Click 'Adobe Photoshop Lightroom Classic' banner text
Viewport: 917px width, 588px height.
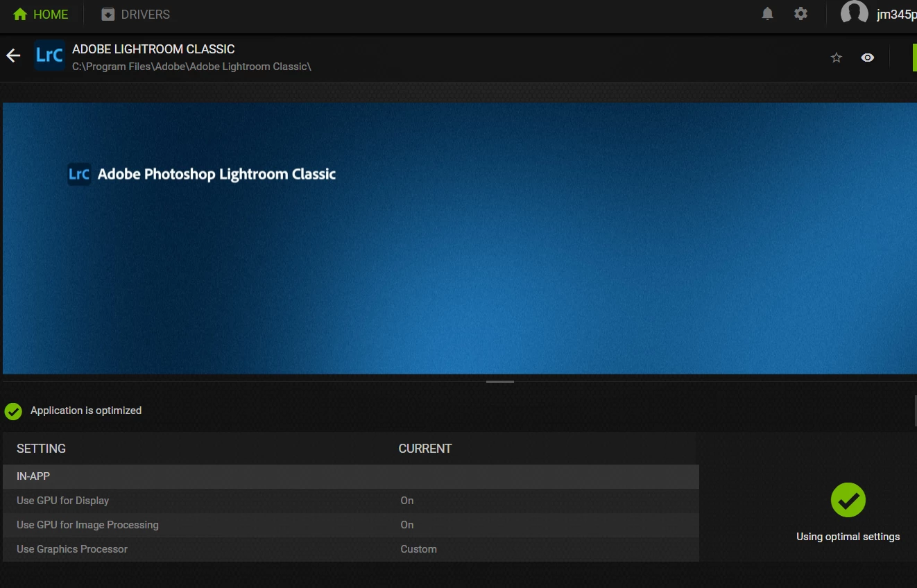pyautogui.click(x=216, y=174)
